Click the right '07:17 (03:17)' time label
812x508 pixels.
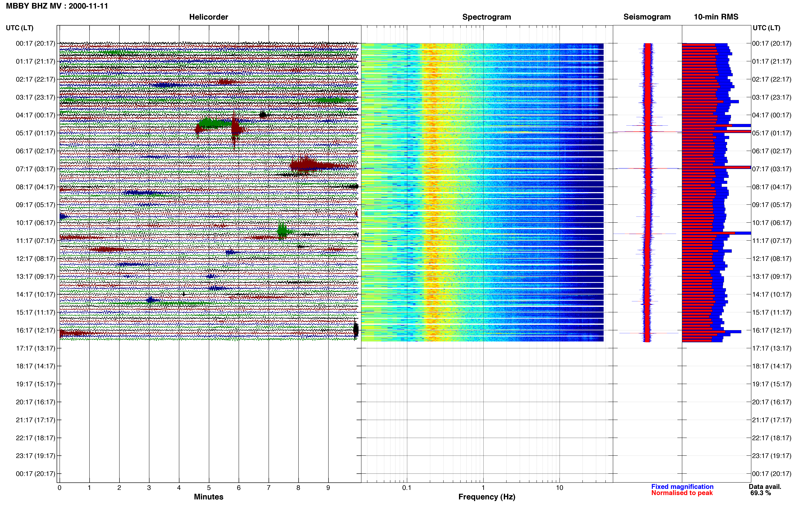[772, 169]
